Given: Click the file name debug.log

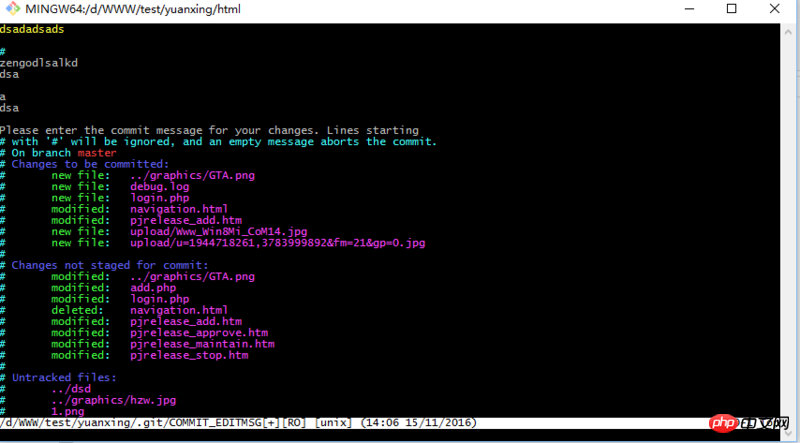Looking at the screenshot, I should pyautogui.click(x=160, y=187).
